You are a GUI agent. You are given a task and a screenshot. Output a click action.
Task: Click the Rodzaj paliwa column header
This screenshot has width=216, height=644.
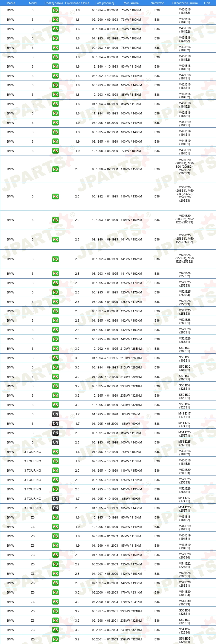point(54,3)
